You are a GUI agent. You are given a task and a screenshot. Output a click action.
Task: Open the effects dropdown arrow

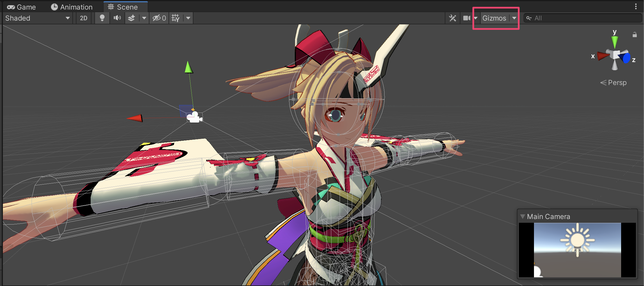pos(144,18)
